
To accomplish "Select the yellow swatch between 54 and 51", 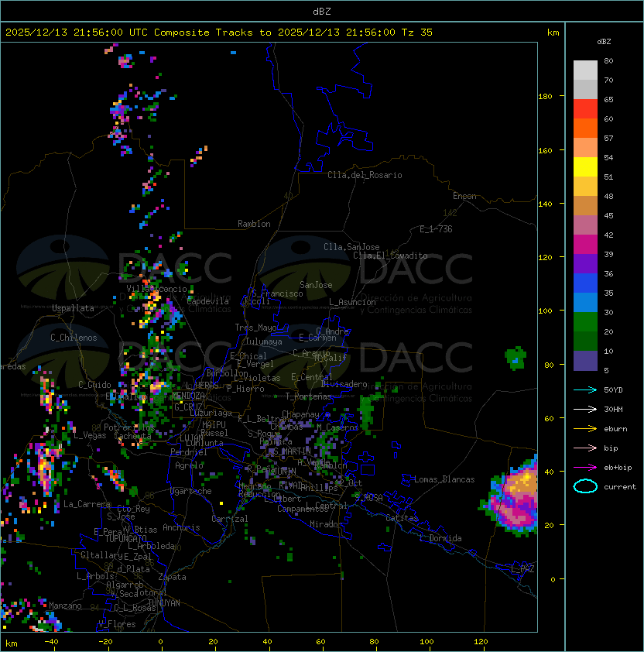I will pos(585,166).
